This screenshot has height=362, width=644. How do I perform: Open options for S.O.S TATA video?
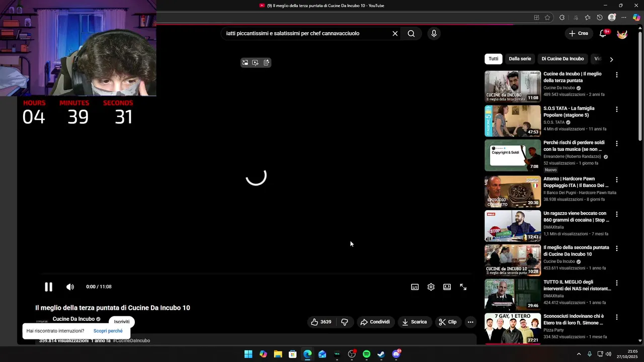coord(617,109)
